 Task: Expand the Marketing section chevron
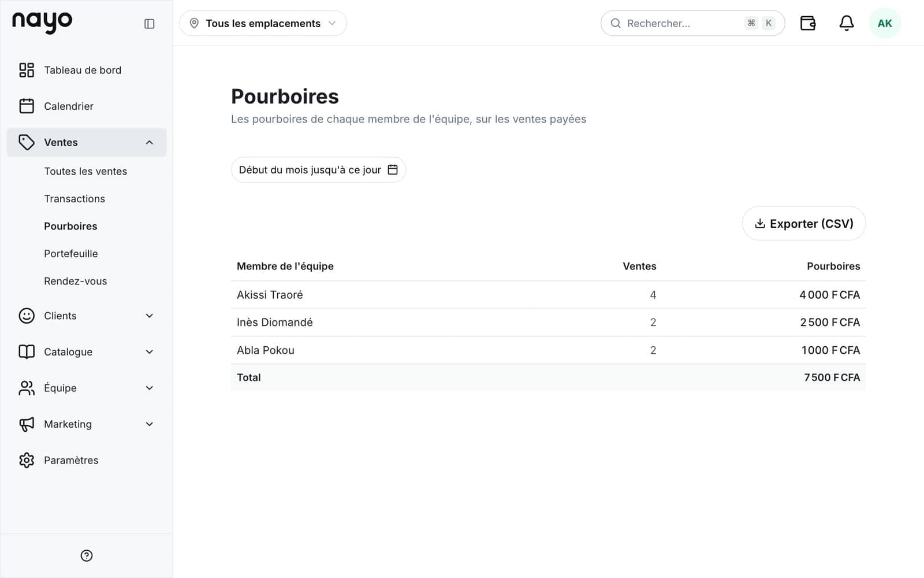pyautogui.click(x=150, y=424)
